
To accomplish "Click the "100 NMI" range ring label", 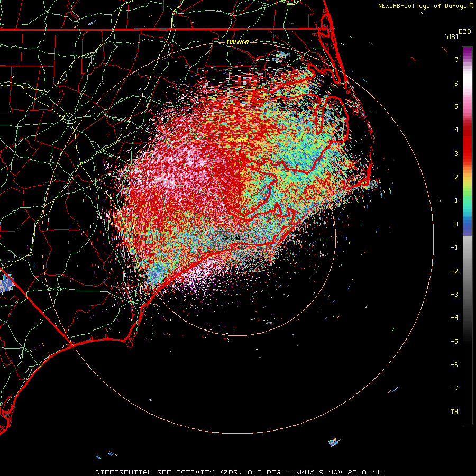I will coord(237,42).
